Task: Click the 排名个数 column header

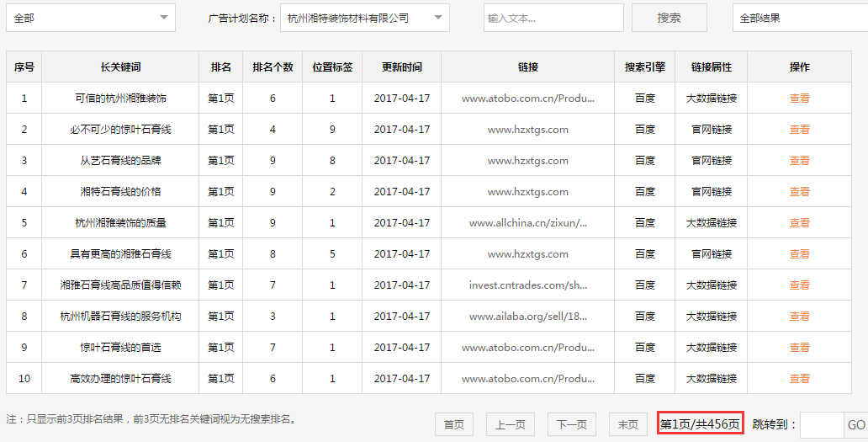Action: pos(273,67)
